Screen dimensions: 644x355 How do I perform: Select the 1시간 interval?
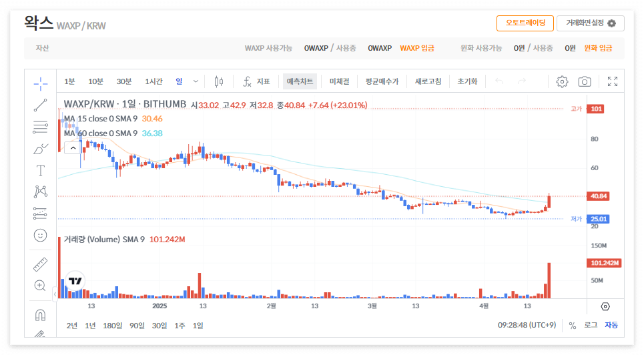tap(153, 81)
